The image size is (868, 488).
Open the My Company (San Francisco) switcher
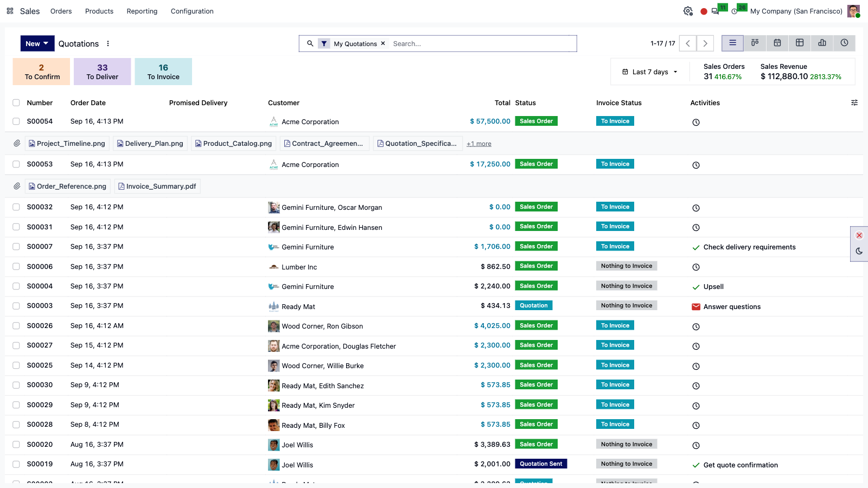(x=796, y=11)
